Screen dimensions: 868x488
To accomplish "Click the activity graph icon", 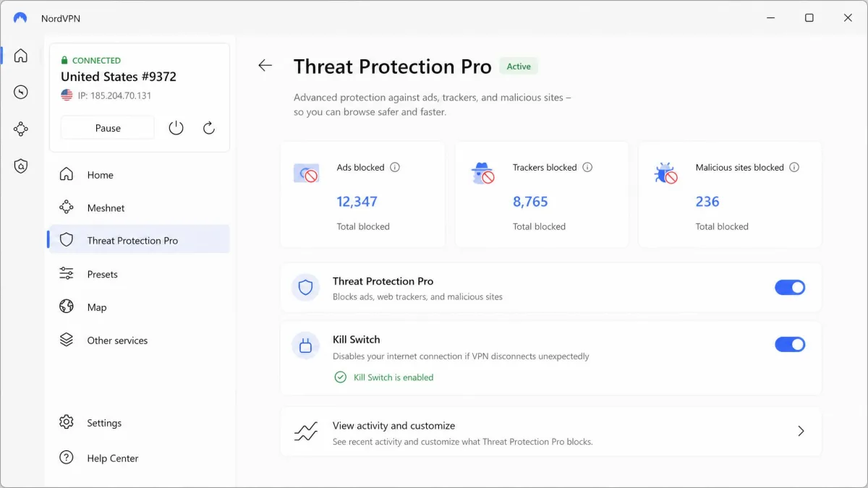I will (x=305, y=432).
